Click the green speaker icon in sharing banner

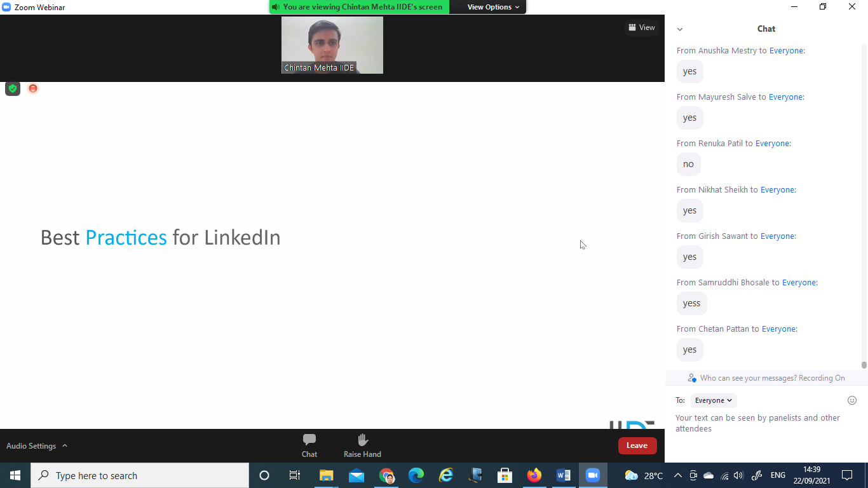tap(275, 7)
